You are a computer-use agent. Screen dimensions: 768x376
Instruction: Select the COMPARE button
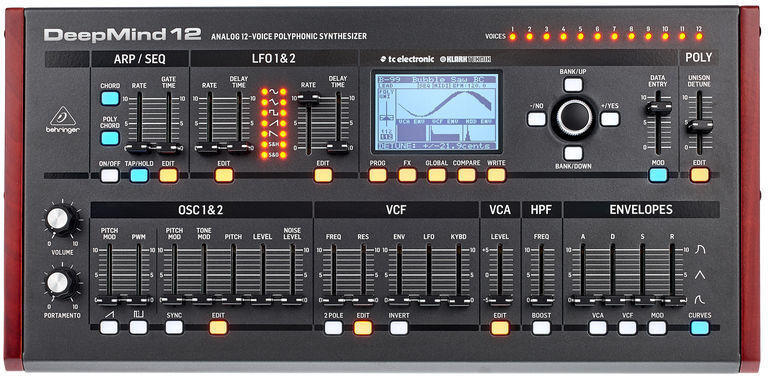point(466,175)
